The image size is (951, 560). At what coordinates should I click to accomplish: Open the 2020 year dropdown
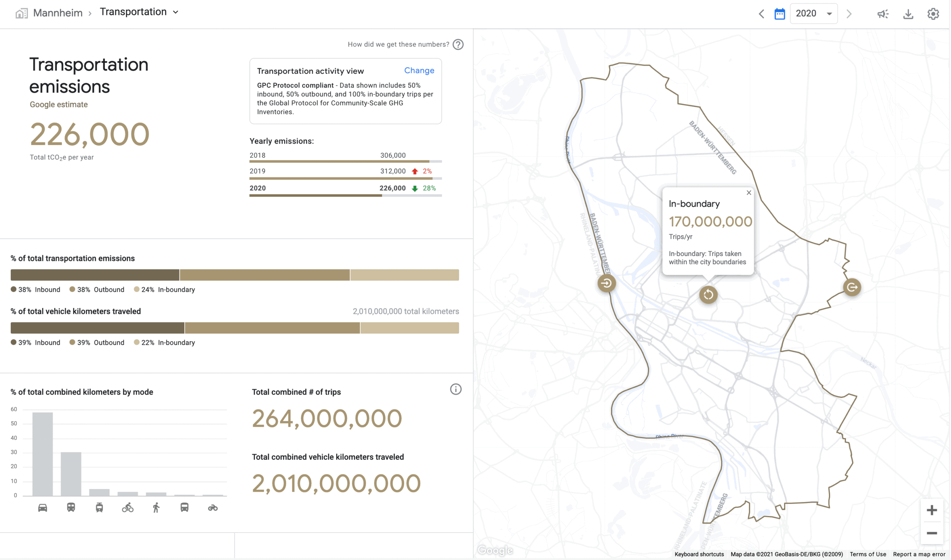(814, 14)
